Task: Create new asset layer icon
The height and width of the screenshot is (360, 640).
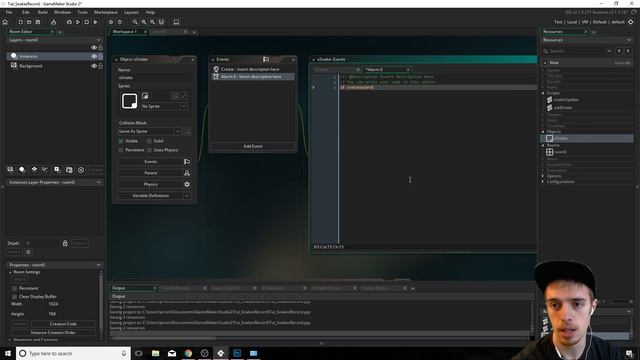Action: click(57, 169)
